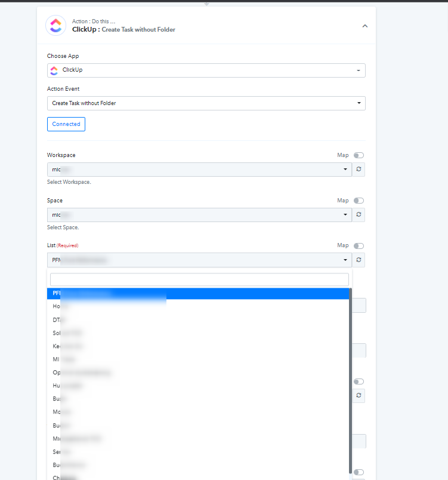Collapse the ClickUp action step

[365, 26]
